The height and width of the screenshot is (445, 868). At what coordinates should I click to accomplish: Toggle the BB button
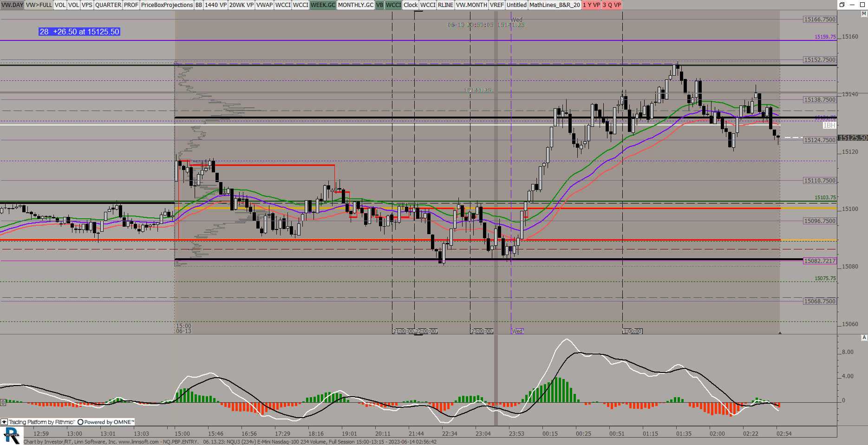tap(199, 5)
